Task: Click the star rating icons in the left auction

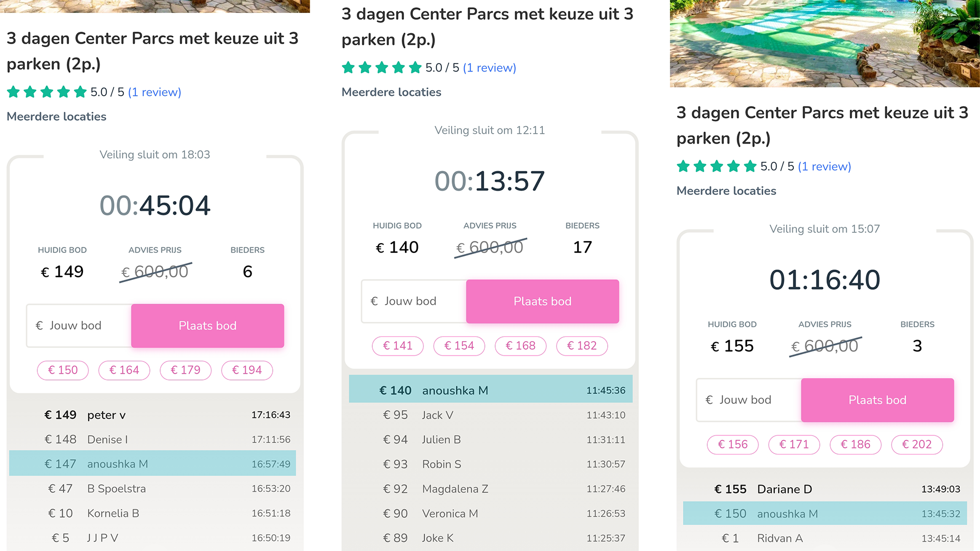Action: 47,92
